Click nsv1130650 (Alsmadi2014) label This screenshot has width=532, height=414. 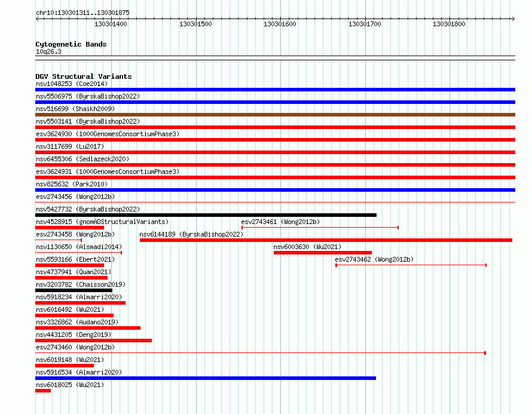[x=79, y=247]
